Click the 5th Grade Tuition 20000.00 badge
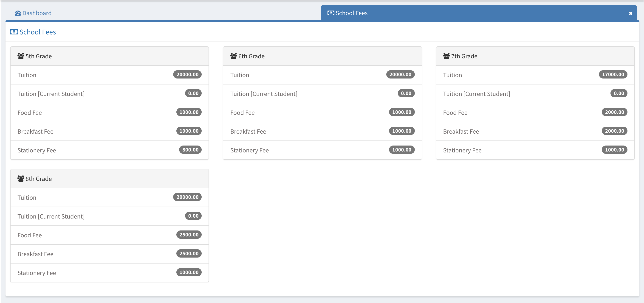644x303 pixels. pyautogui.click(x=187, y=74)
